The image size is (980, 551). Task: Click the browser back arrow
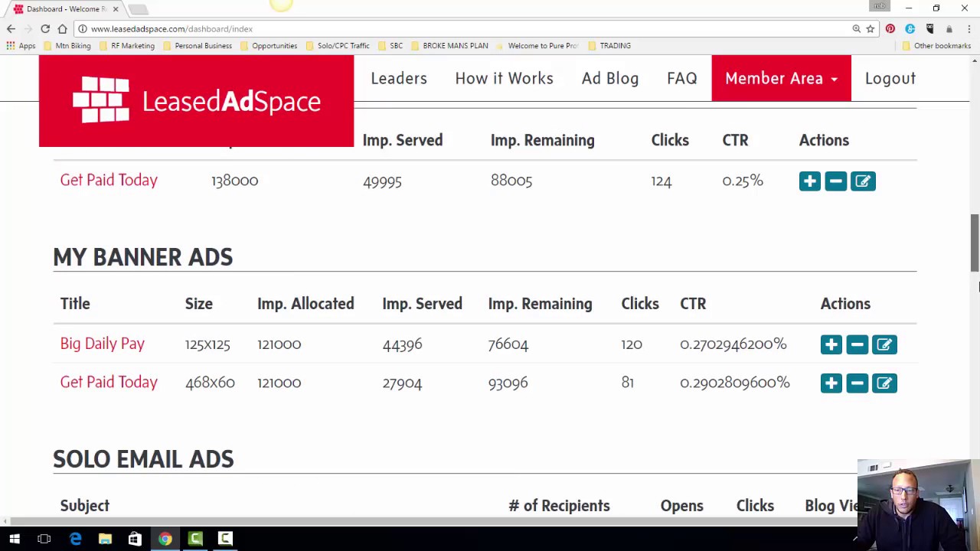coord(11,28)
